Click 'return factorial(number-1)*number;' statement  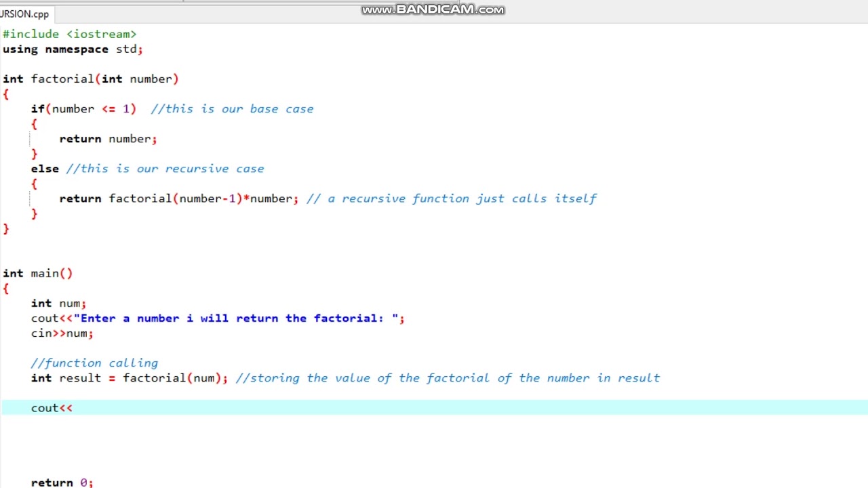178,198
